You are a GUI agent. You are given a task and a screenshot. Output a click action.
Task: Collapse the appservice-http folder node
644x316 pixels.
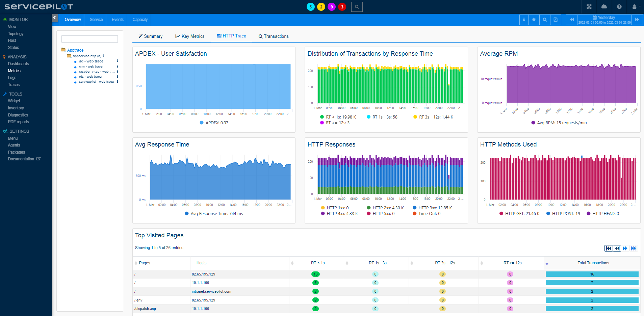pos(69,56)
